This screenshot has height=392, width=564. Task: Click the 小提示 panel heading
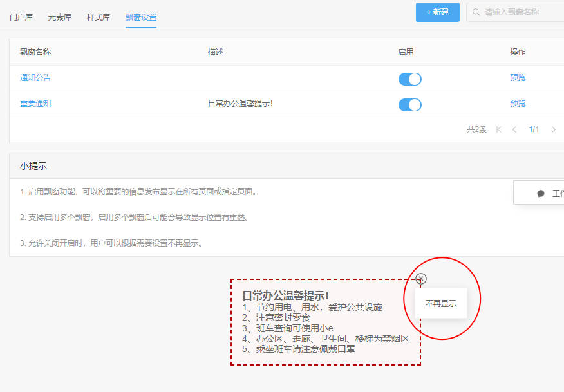(x=33, y=166)
